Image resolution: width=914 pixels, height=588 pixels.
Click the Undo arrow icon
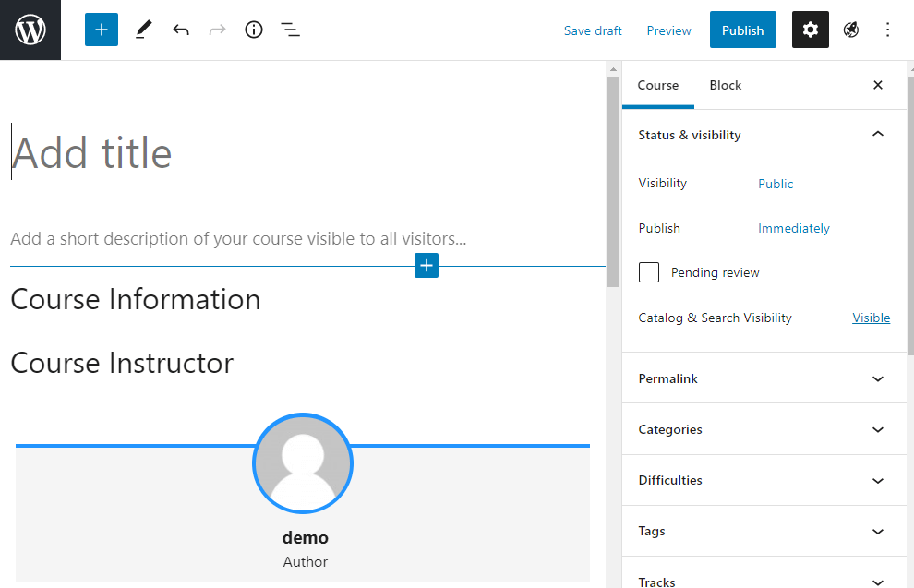click(181, 30)
